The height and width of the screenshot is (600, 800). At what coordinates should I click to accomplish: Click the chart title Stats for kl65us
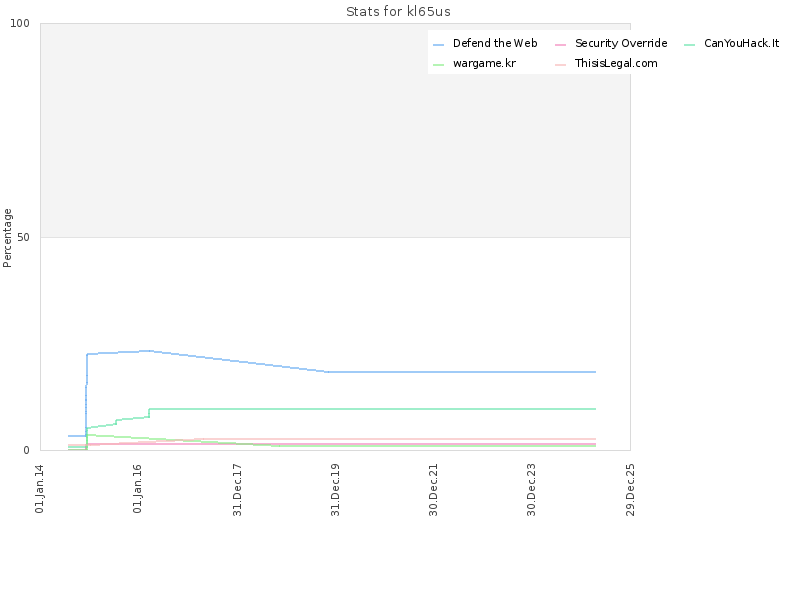pos(398,12)
